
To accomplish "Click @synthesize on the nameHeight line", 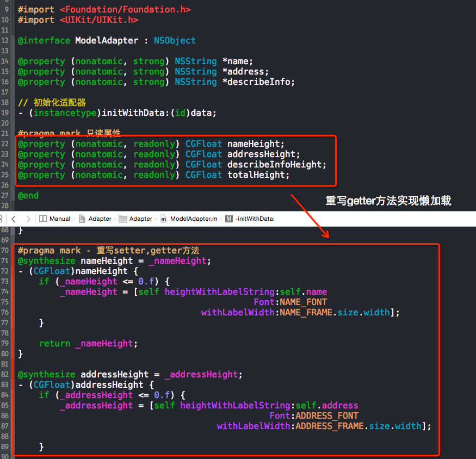I will coord(46,260).
